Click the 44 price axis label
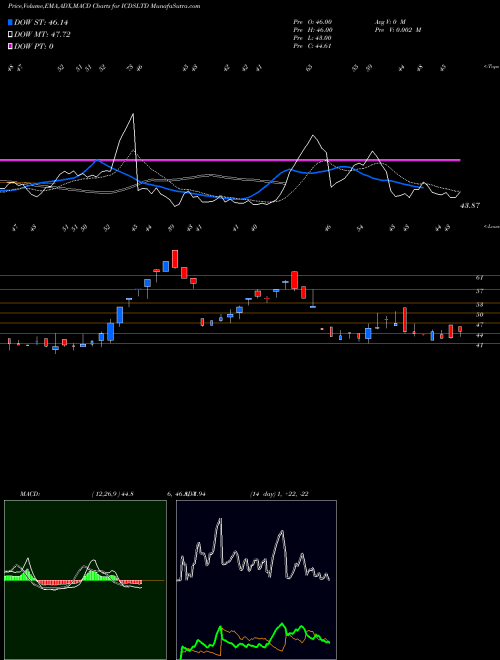The width and height of the screenshot is (500, 660). pyautogui.click(x=479, y=335)
